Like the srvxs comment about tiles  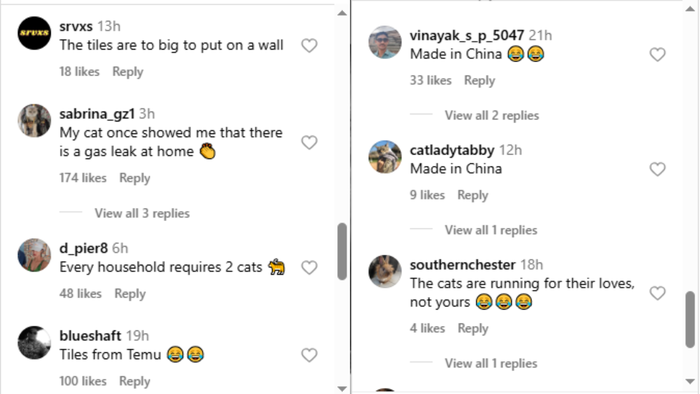pos(309,46)
